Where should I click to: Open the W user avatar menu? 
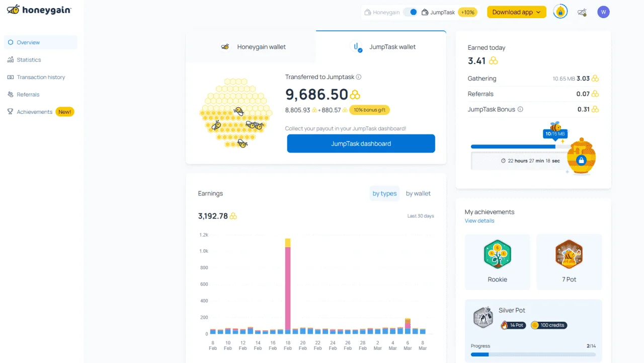(603, 12)
